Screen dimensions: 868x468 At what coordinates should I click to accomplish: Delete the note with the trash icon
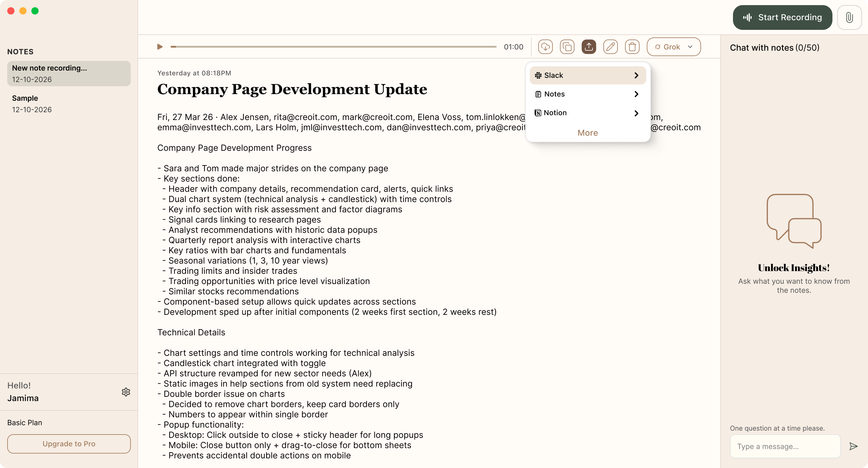[x=632, y=47]
